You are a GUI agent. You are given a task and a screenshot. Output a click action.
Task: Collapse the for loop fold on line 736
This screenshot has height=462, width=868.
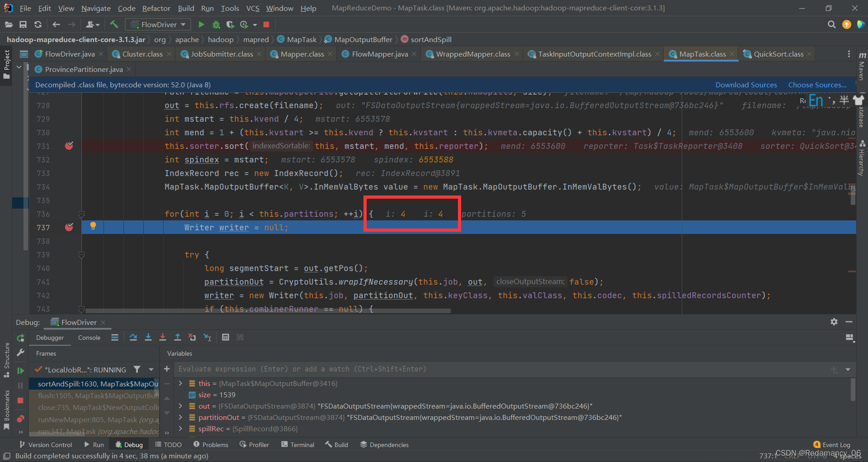(82, 214)
